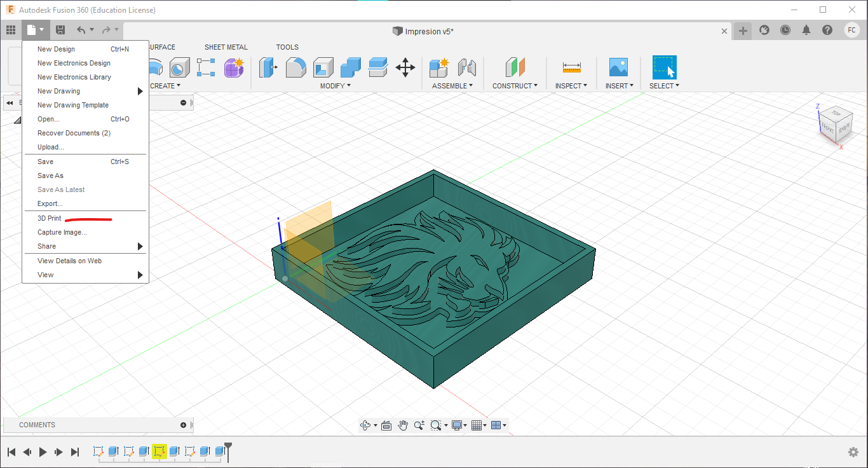Switch to the SHEET METAL tab
This screenshot has height=468, width=868.
(226, 47)
